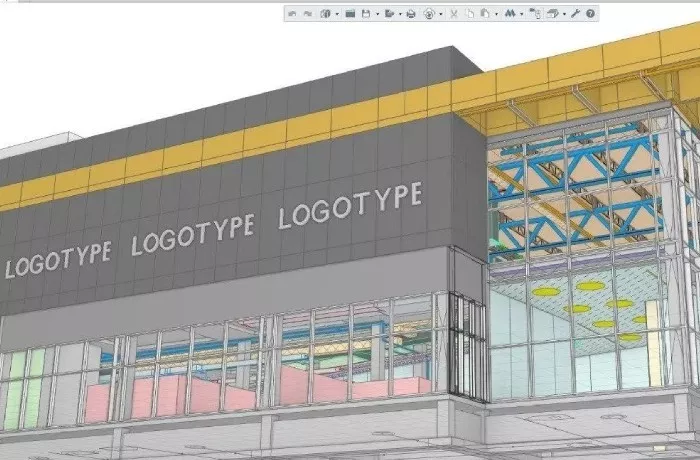Click the selection tree icon in toolbar

click(x=535, y=14)
